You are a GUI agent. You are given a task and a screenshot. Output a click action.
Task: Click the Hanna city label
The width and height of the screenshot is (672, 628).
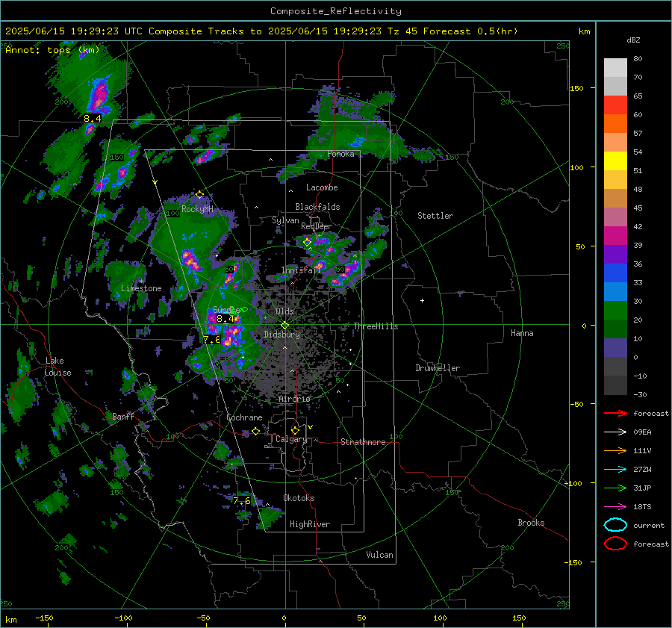(522, 333)
